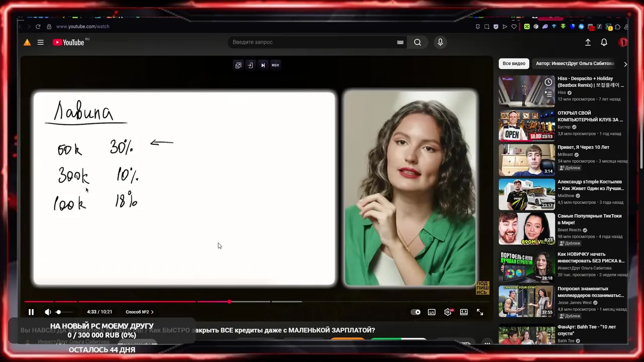Open the green square extension
The image size is (644, 362).
527,27
